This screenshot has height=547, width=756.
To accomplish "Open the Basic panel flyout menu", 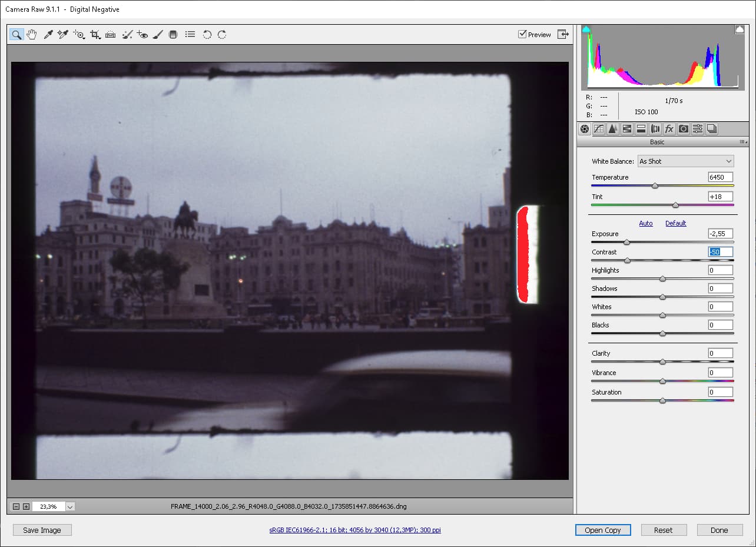I will point(744,142).
